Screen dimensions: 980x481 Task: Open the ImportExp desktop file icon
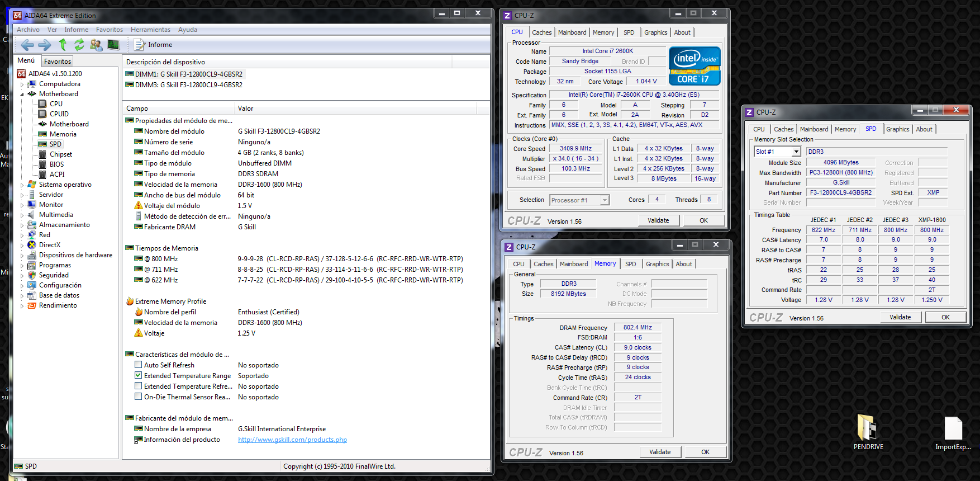[x=953, y=432]
